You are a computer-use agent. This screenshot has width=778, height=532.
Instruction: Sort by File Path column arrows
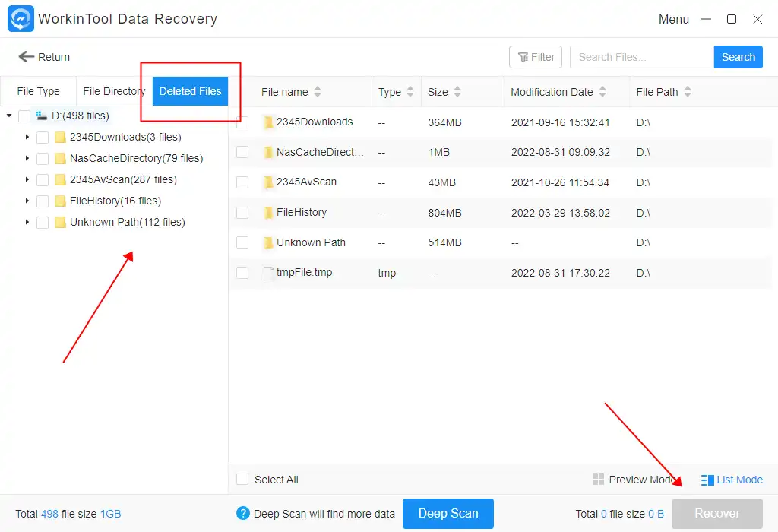pos(687,92)
